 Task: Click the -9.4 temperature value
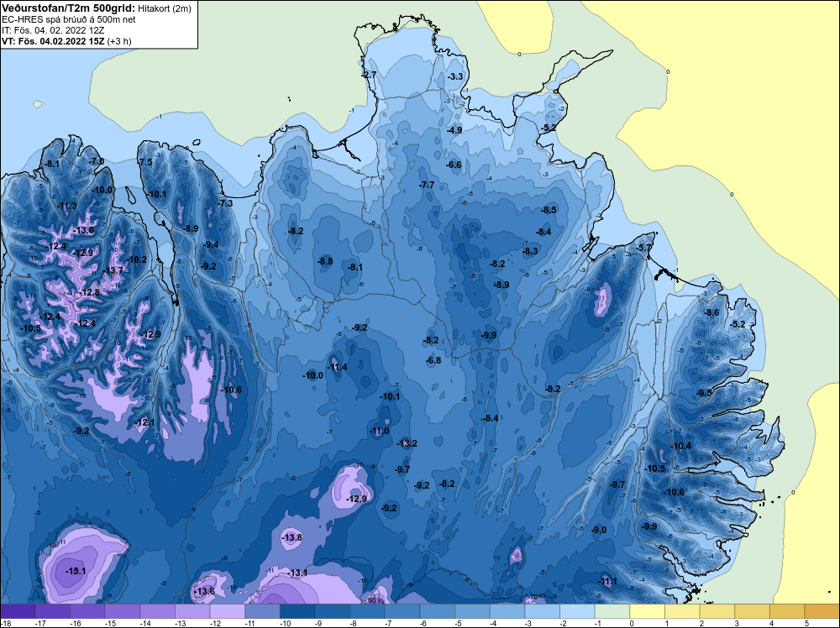211,244
